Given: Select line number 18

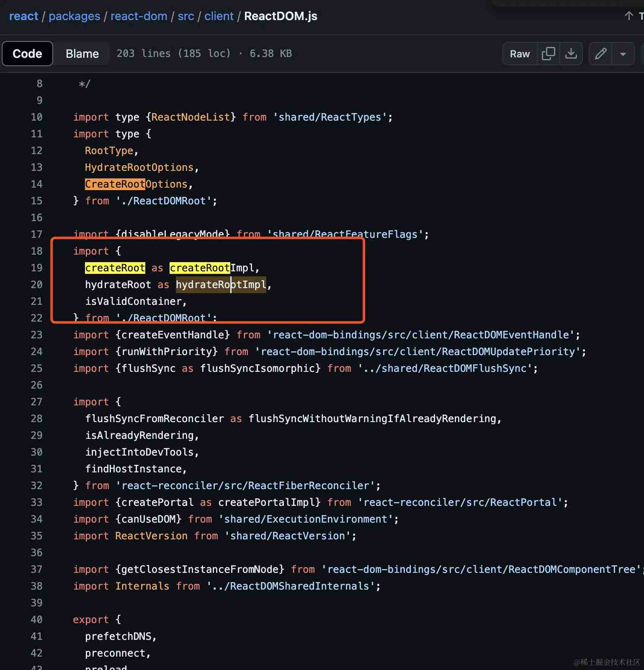Looking at the screenshot, I should [x=36, y=251].
